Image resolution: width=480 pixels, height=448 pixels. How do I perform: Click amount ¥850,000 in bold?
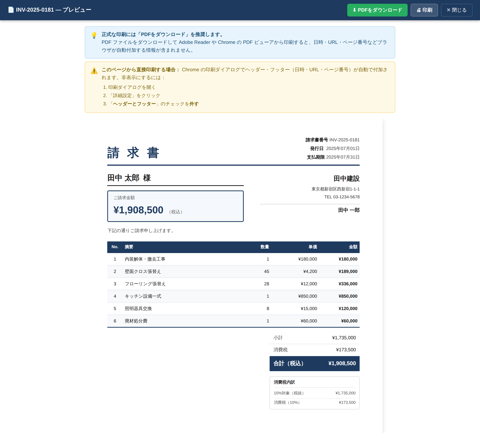pos(348,296)
